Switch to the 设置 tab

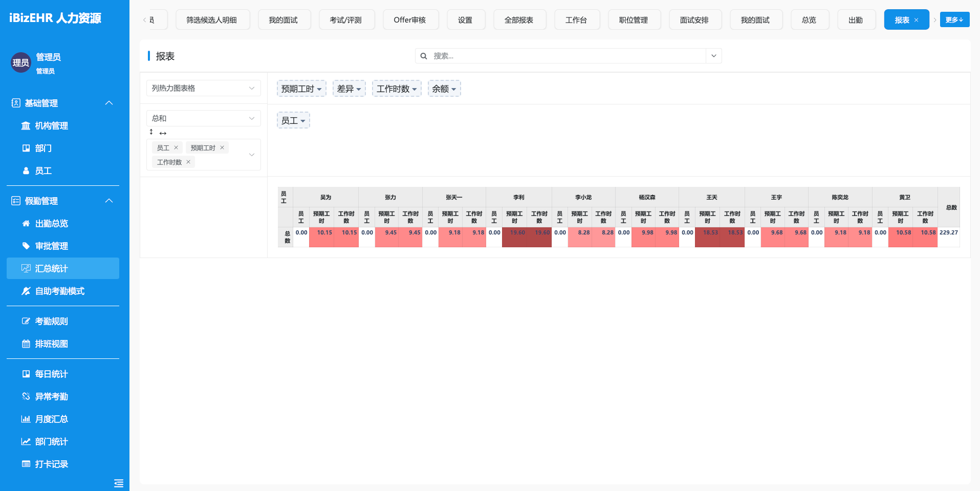pos(466,20)
